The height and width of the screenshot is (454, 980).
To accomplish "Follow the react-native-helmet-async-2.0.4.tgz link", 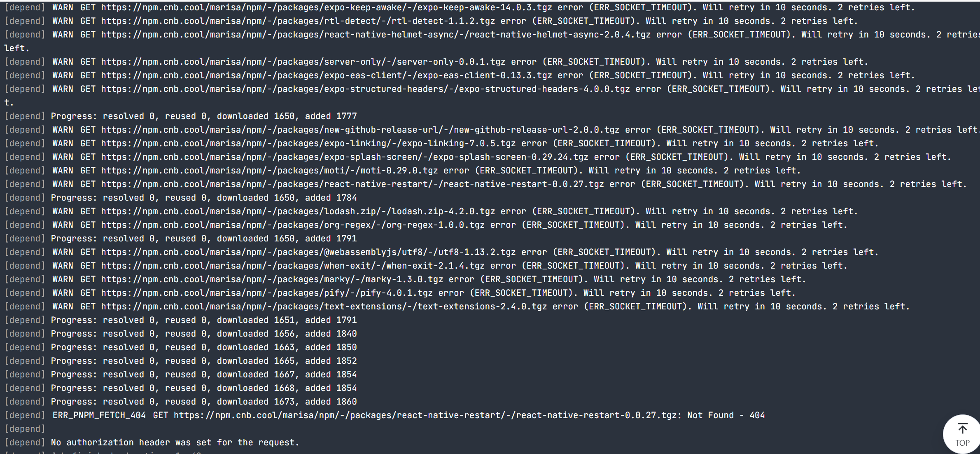I will [x=376, y=35].
